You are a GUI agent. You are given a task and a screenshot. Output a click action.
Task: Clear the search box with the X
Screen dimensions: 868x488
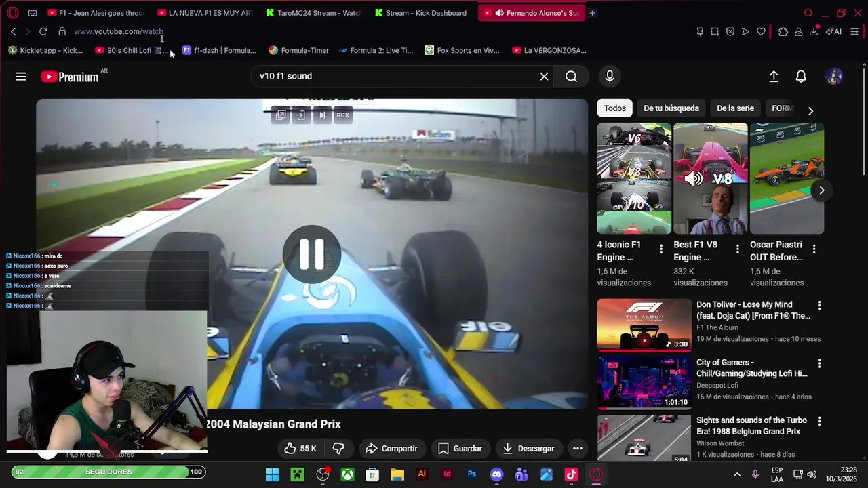click(544, 77)
